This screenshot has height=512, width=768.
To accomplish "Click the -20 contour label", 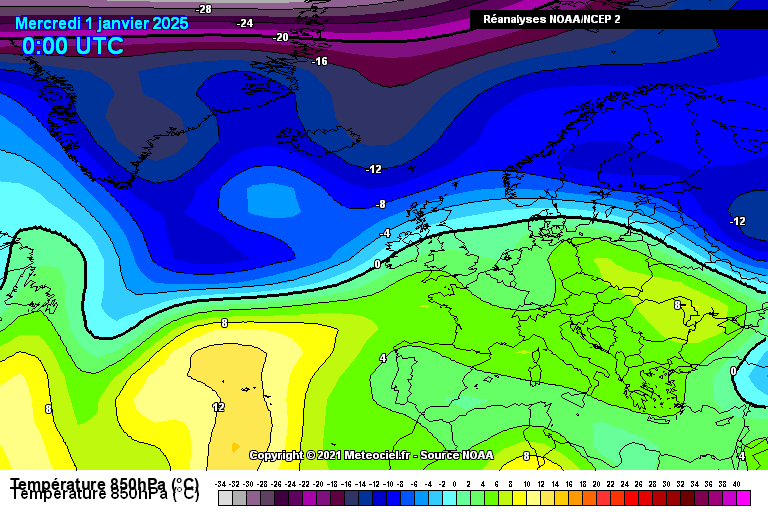I will coord(281,37).
